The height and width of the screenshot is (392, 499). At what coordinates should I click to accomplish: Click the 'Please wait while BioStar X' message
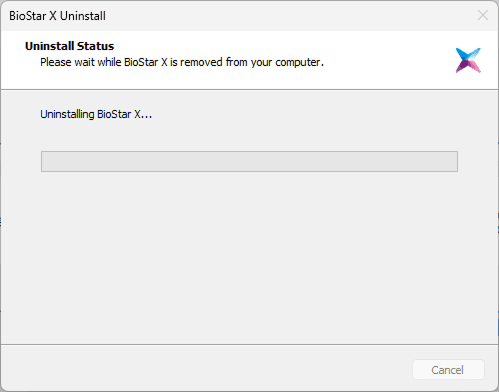coord(182,62)
